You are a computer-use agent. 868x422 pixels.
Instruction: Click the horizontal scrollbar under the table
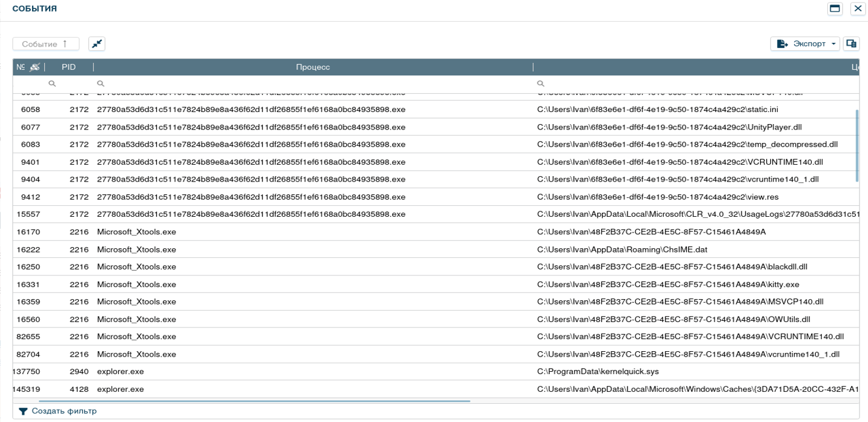255,401
